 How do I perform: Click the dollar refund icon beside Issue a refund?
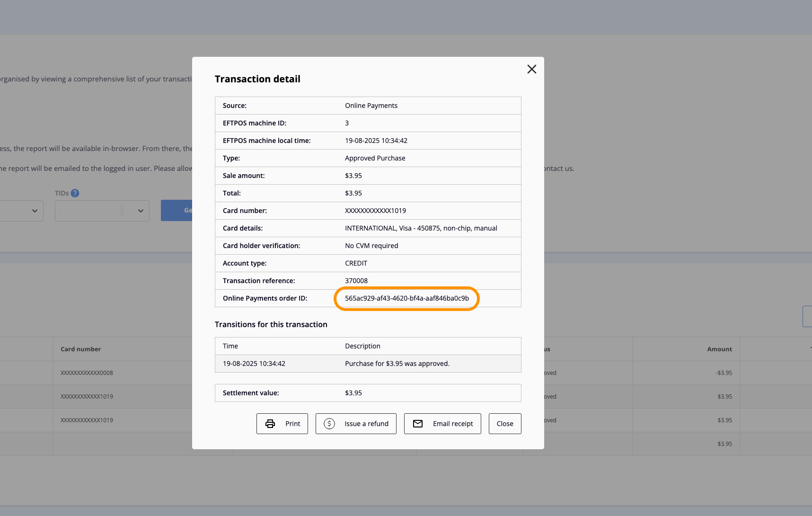329,424
